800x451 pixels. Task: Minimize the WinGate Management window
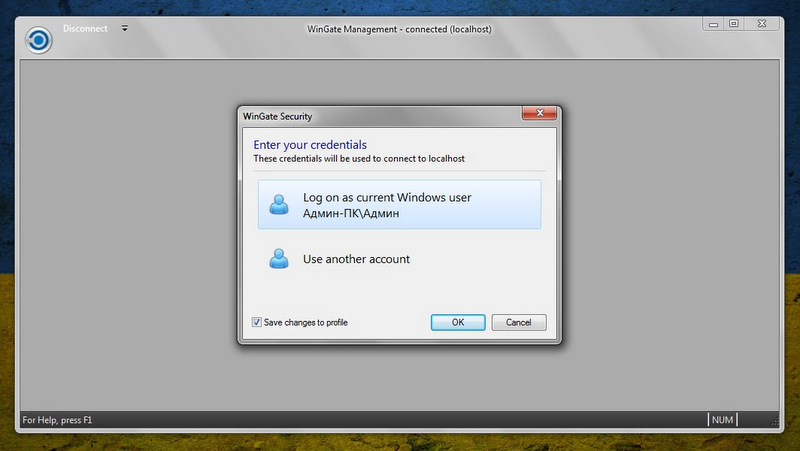point(713,23)
